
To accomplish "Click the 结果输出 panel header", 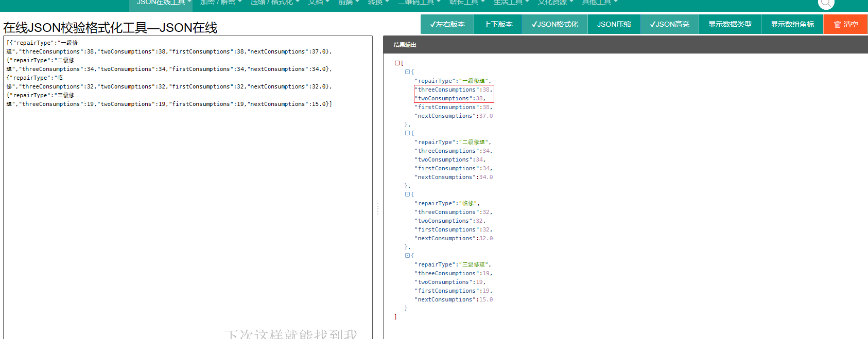I will click(626, 45).
